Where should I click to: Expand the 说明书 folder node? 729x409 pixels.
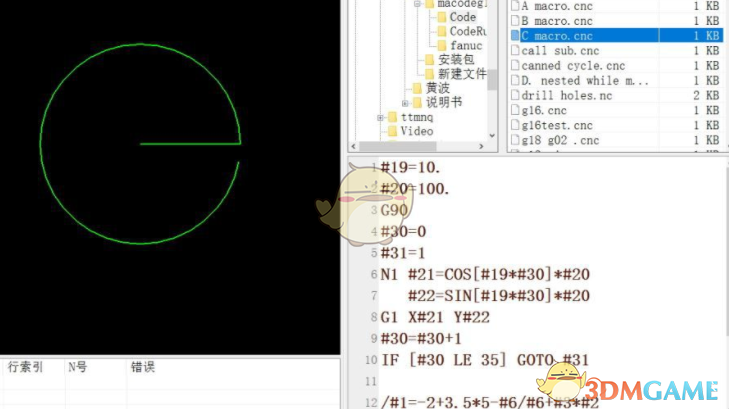(x=405, y=102)
